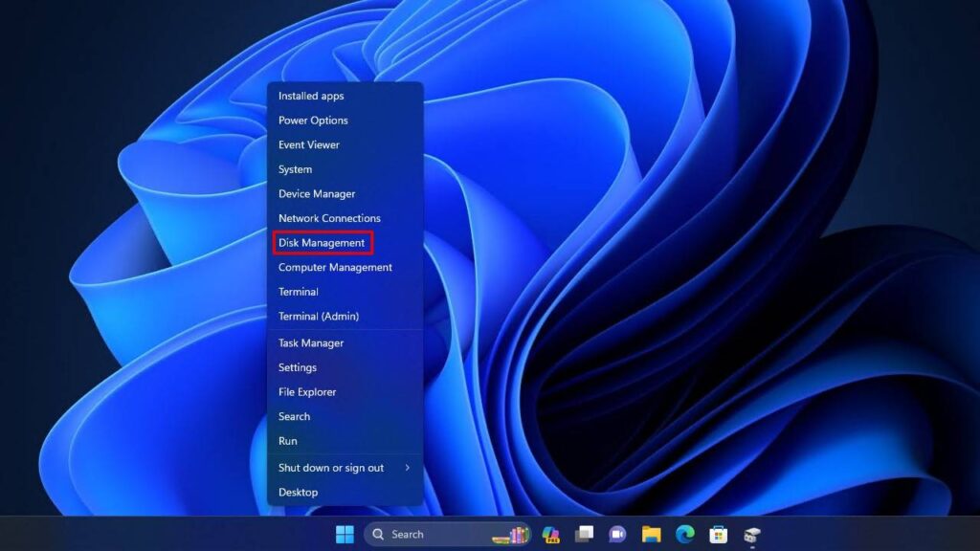980x551 pixels.
Task: Open Windows Settings from the menu
Action: coord(297,367)
